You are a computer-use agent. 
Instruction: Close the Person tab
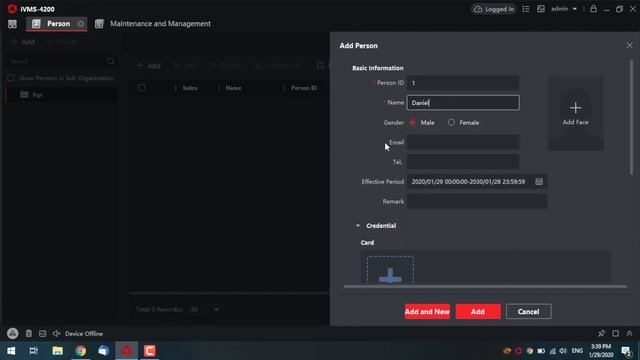tap(80, 24)
